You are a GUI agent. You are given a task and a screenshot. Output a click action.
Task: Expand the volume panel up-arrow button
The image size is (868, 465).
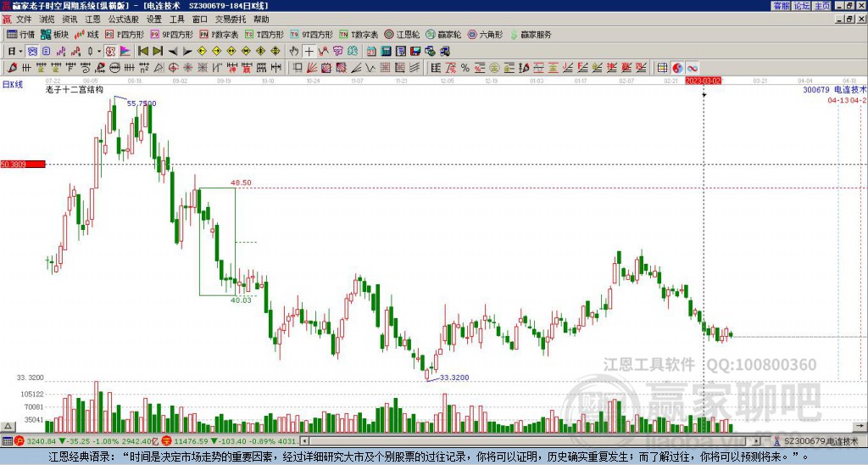point(7,427)
